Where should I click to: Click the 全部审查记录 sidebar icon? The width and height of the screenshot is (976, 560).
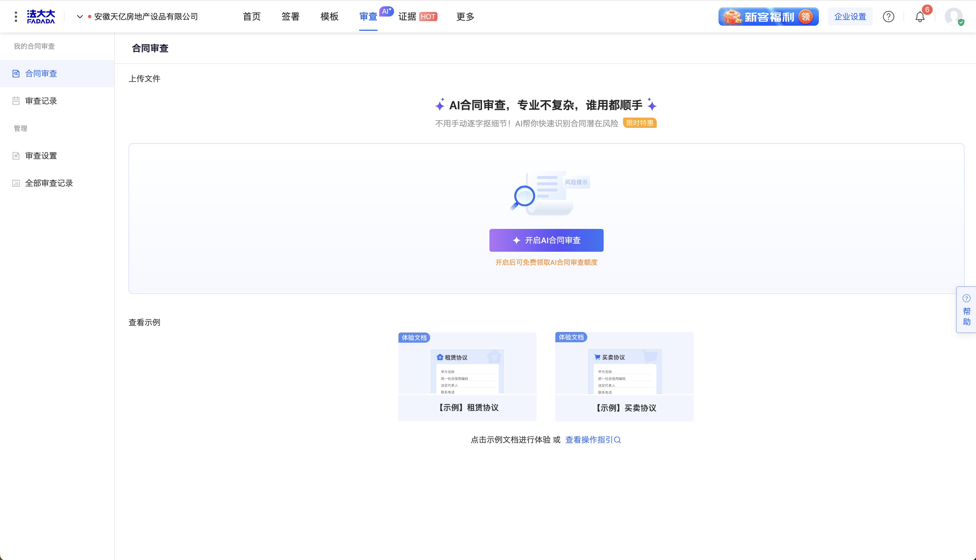point(16,183)
